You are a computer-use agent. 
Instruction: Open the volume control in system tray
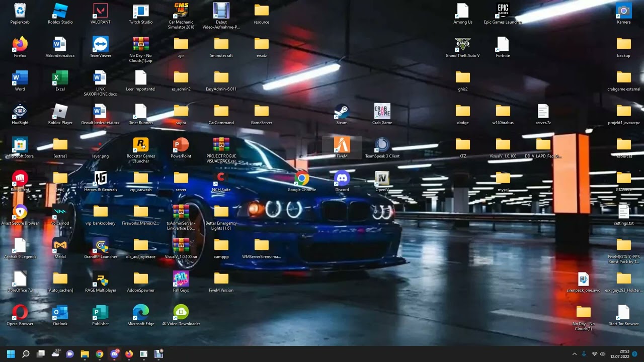point(602,354)
